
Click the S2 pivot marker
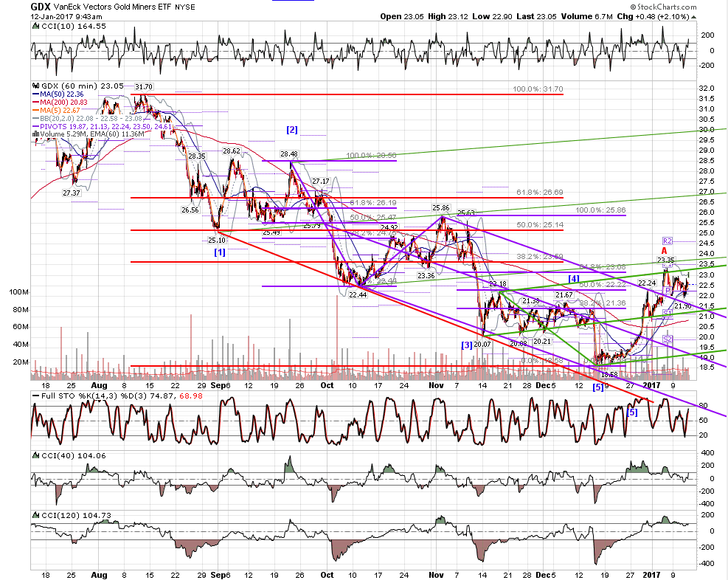tap(668, 339)
